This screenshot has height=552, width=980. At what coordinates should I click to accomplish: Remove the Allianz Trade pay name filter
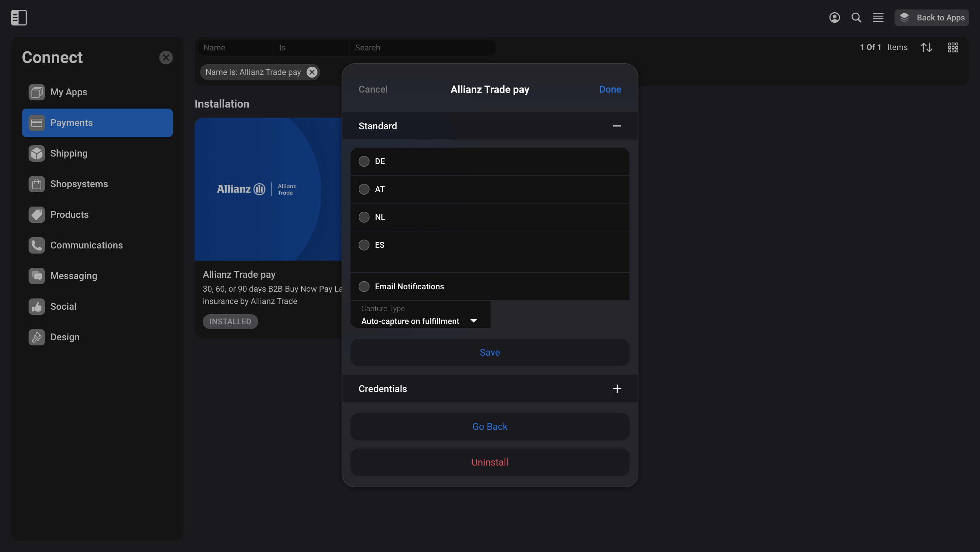click(312, 72)
